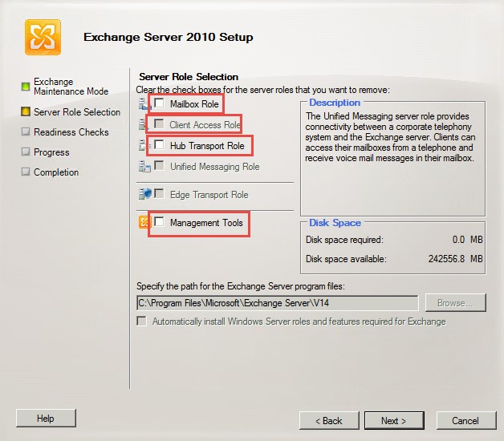Click the Edge Transport Role globe icon

click(x=144, y=194)
